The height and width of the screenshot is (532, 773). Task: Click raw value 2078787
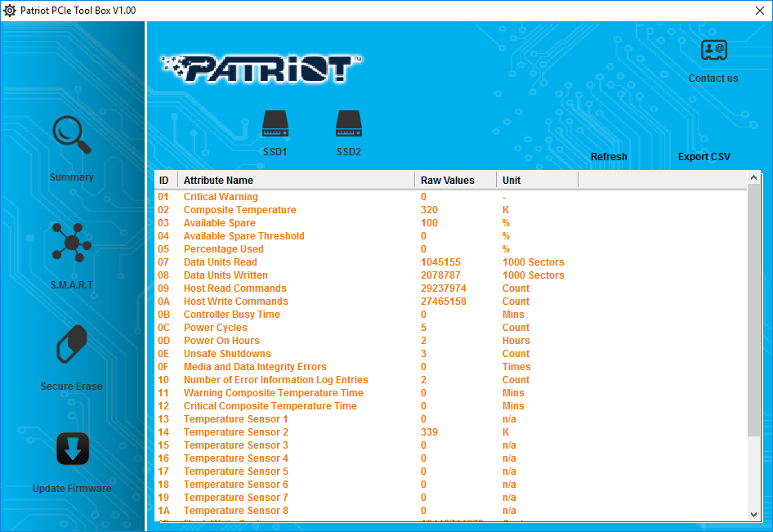coord(440,275)
